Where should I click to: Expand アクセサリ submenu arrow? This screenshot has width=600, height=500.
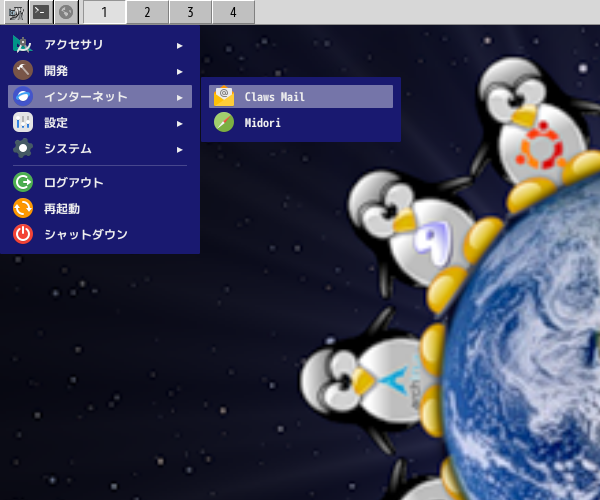pyautogui.click(x=179, y=46)
